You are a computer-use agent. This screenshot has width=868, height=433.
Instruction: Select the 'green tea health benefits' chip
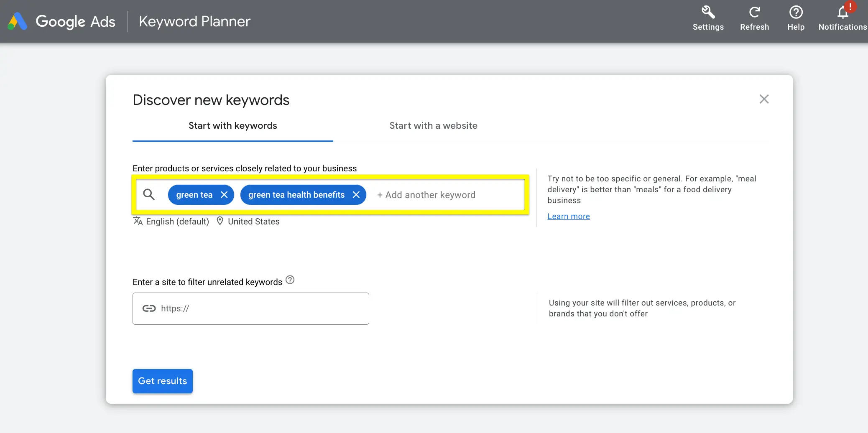(296, 195)
